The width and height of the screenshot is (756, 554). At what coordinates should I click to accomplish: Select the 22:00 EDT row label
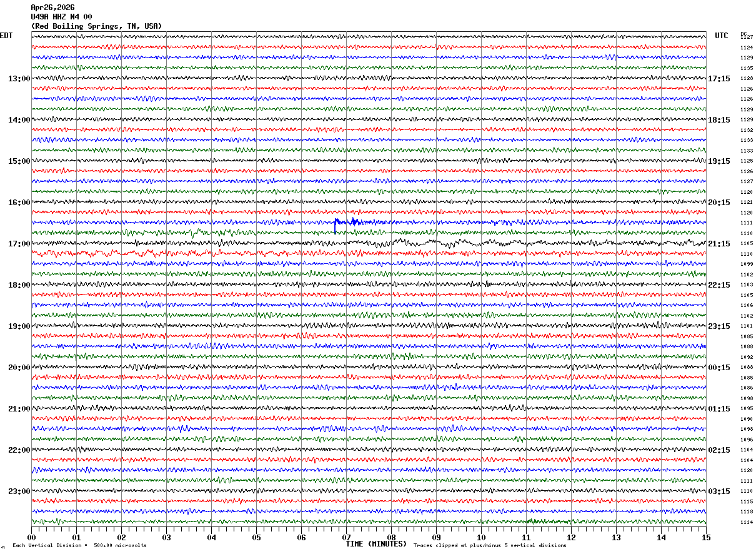pos(19,450)
